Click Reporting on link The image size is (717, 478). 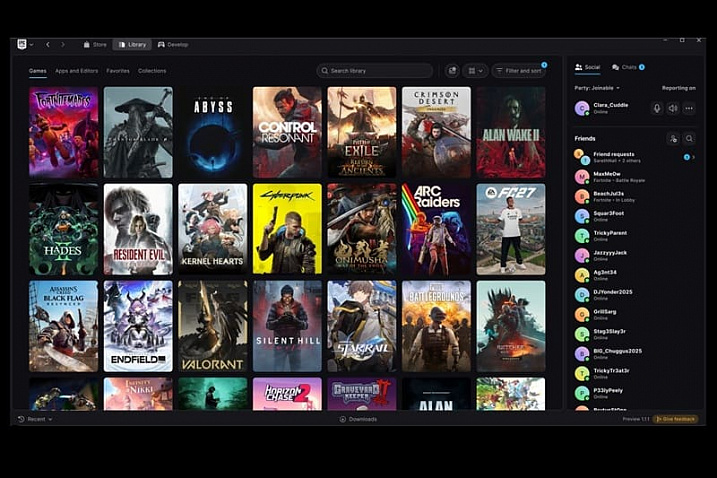pos(679,88)
